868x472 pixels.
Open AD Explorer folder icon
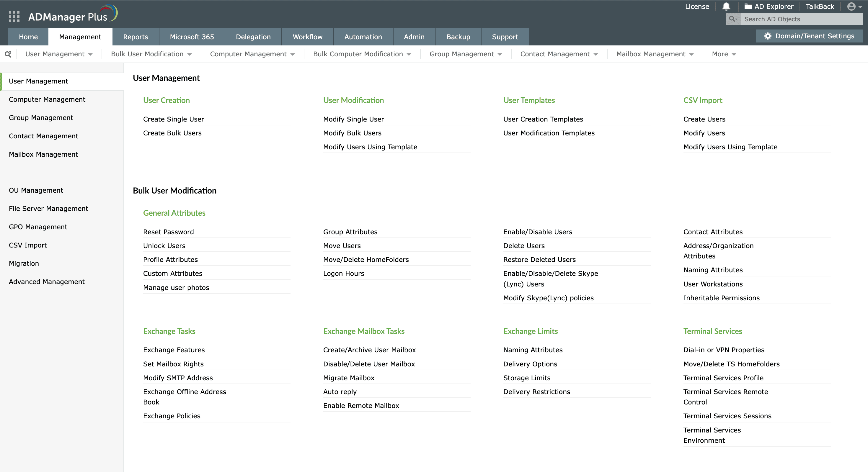pos(748,6)
